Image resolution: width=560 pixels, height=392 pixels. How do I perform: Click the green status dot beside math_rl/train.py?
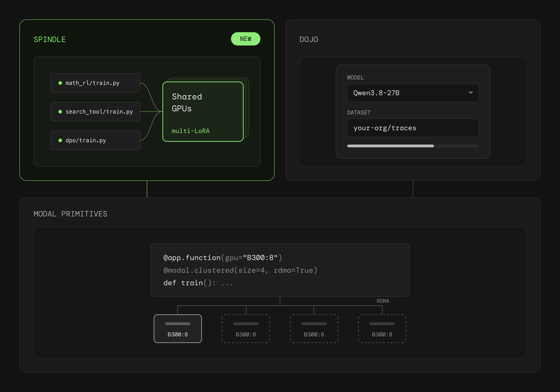[60, 83]
